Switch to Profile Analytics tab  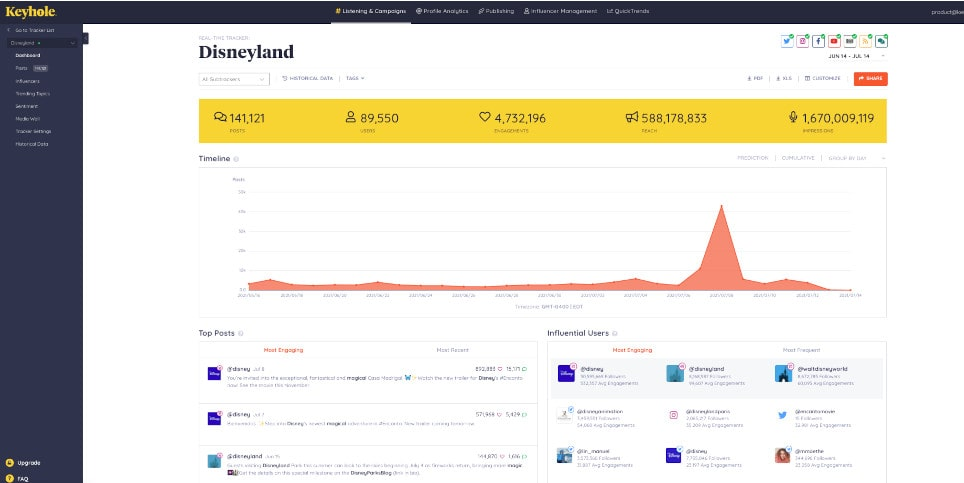click(442, 11)
